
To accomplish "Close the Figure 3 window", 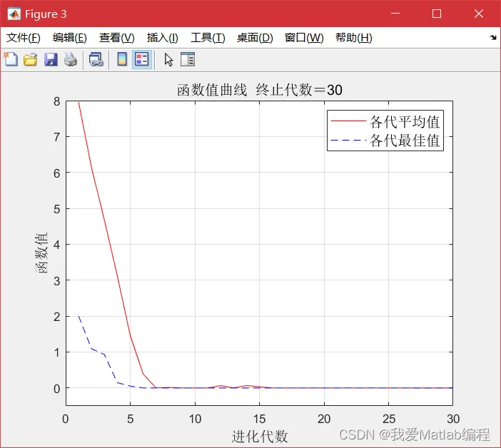I will coord(479,14).
